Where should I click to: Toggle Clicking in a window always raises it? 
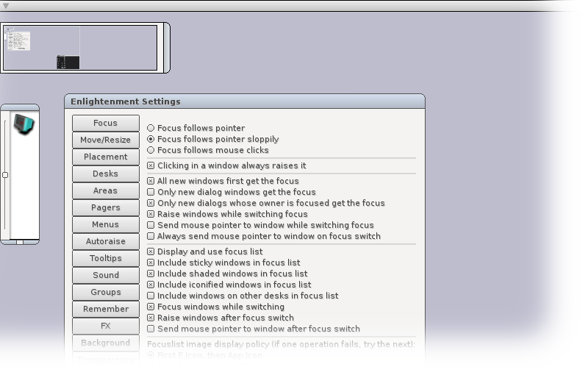151,165
